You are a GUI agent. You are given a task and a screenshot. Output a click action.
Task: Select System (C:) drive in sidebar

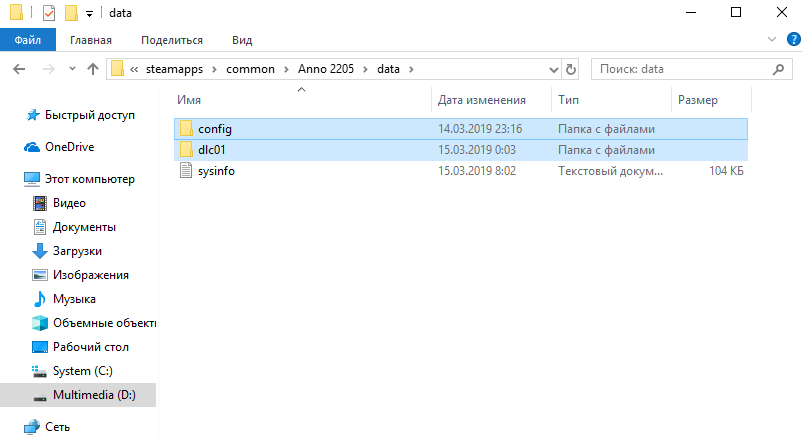(x=90, y=370)
